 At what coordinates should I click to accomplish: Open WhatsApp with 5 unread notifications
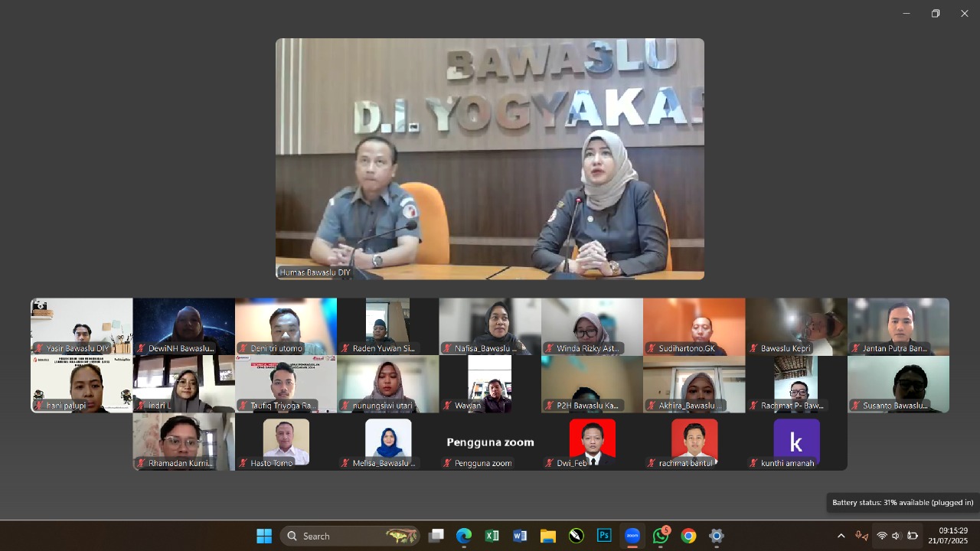[661, 536]
